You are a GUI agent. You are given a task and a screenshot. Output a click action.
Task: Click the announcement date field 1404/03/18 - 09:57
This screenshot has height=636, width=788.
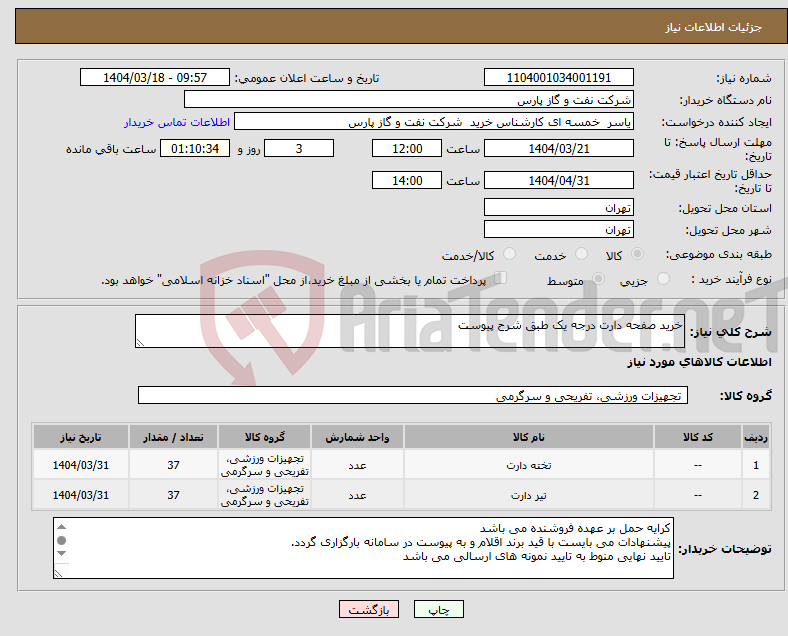pos(155,77)
